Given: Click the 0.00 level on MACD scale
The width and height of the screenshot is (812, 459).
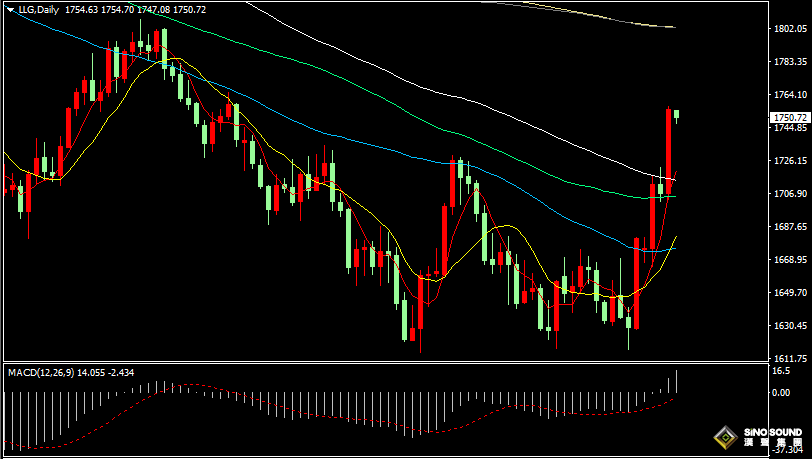Looking at the screenshot, I should point(781,392).
